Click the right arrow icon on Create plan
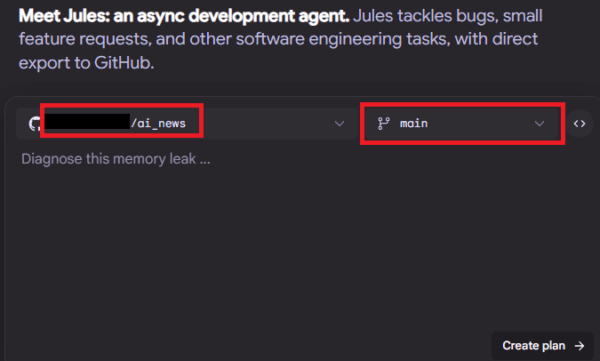 (579, 346)
